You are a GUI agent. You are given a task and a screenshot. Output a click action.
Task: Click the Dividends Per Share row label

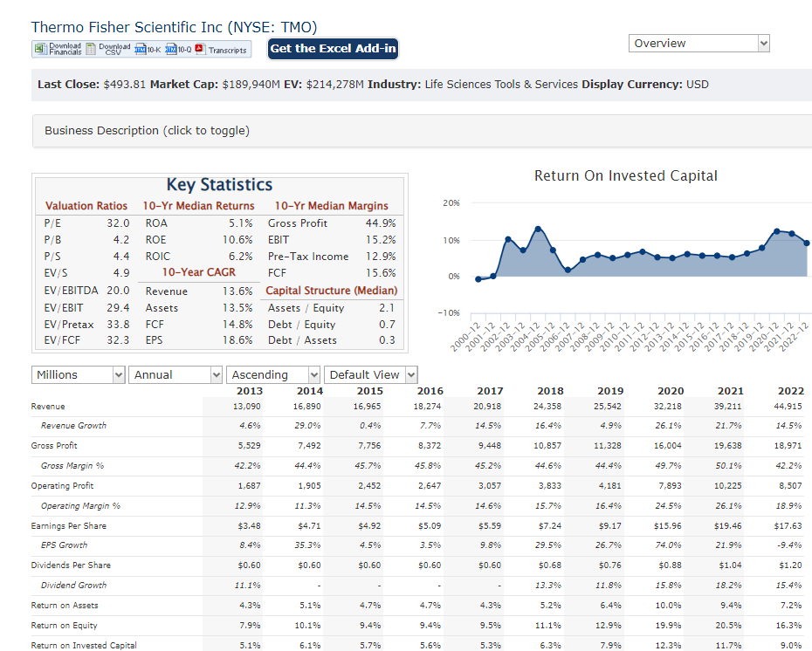[x=71, y=565]
